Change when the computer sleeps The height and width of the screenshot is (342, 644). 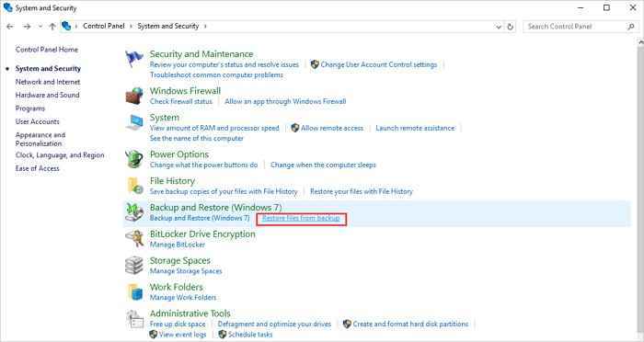pos(323,165)
